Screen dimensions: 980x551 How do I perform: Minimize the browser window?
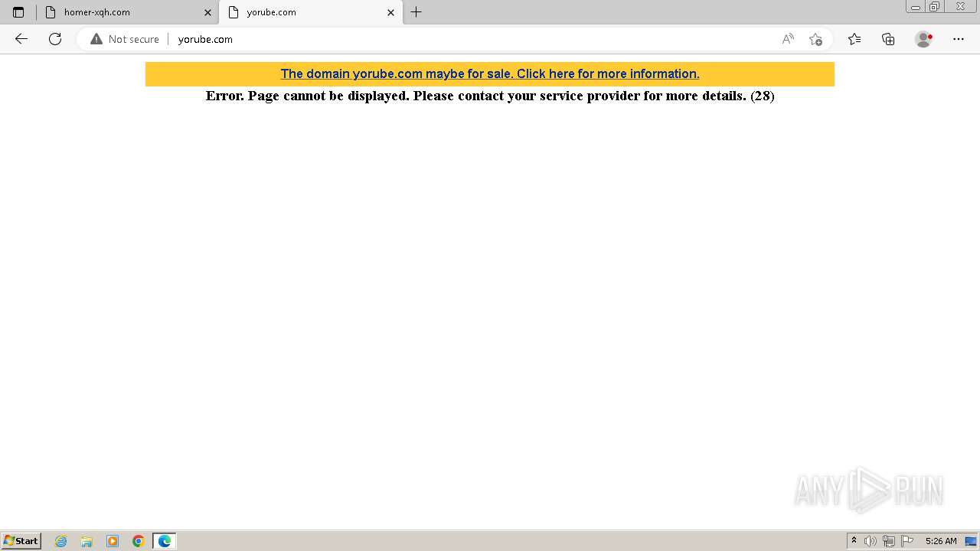tap(916, 7)
